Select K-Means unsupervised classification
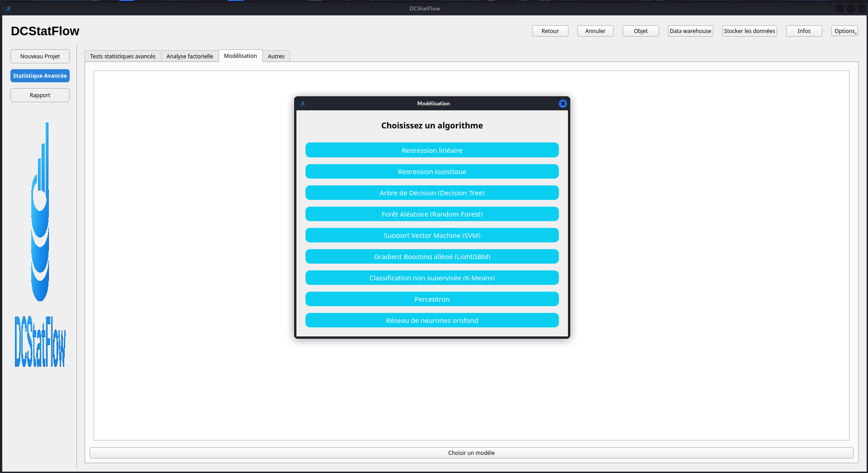 point(432,278)
